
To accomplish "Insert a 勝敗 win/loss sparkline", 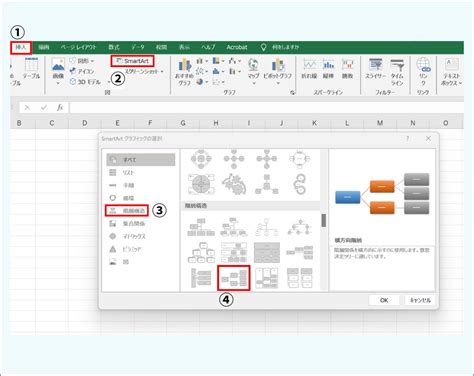I will point(347,69).
